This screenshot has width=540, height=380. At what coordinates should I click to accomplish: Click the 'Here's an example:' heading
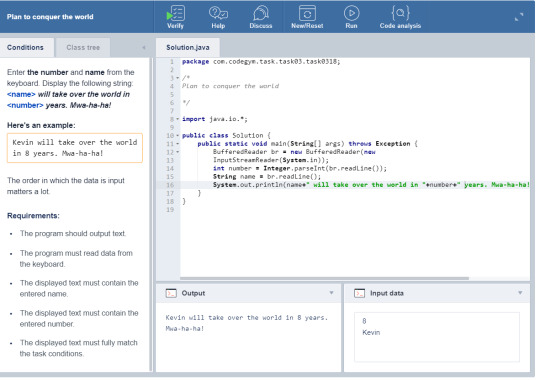[x=41, y=126]
